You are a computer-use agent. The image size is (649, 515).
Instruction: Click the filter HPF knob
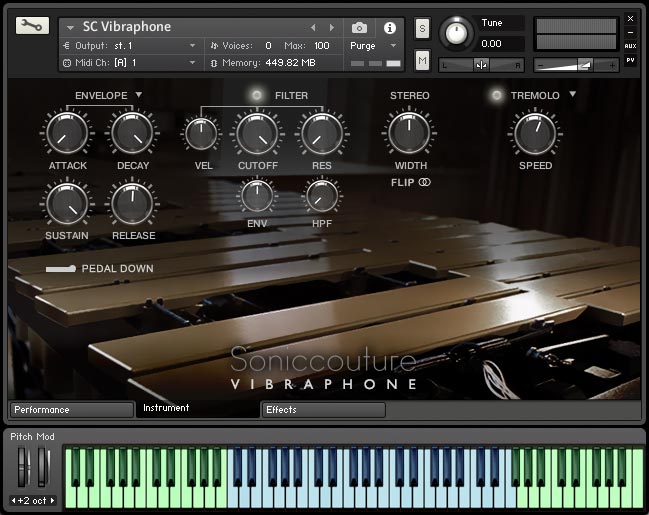322,196
